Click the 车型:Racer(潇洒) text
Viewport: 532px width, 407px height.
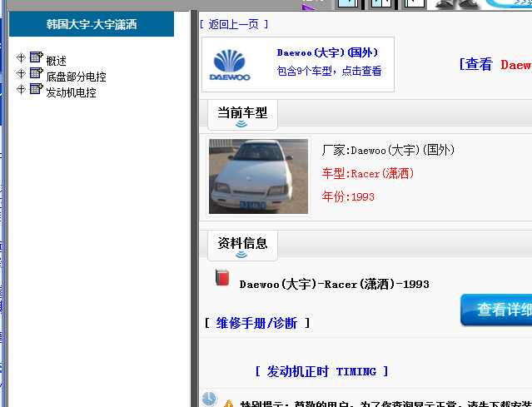coord(368,174)
